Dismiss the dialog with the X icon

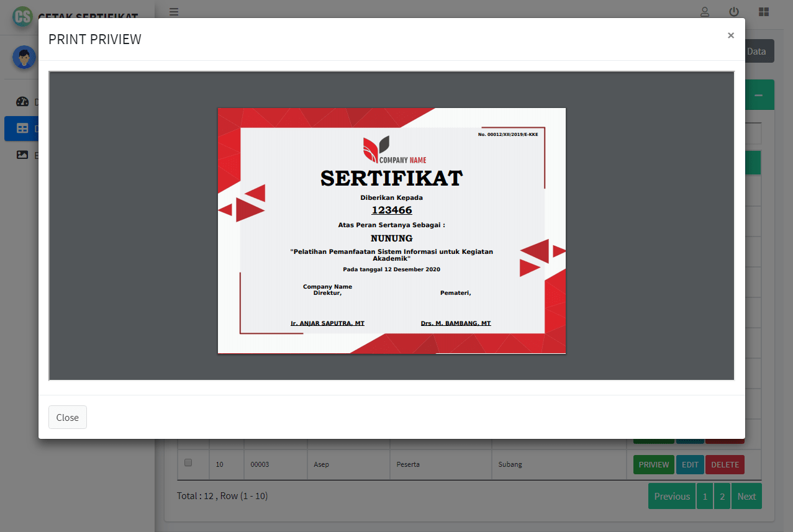pyautogui.click(x=730, y=35)
